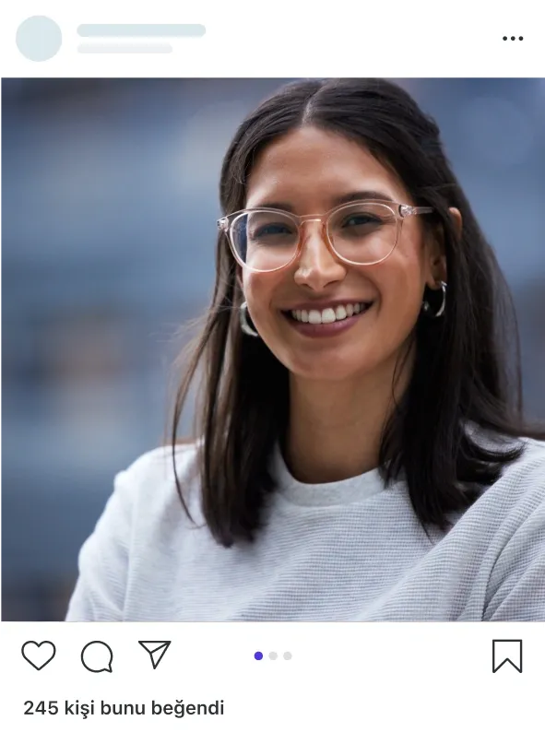The width and height of the screenshot is (545, 756).
Task: Like the post with the heart icon
Action: point(39,656)
